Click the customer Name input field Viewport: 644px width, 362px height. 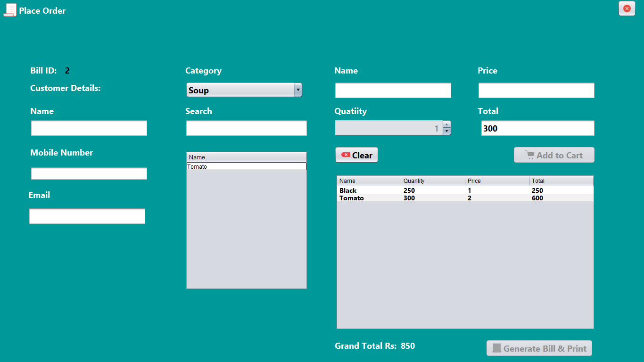pyautogui.click(x=89, y=128)
